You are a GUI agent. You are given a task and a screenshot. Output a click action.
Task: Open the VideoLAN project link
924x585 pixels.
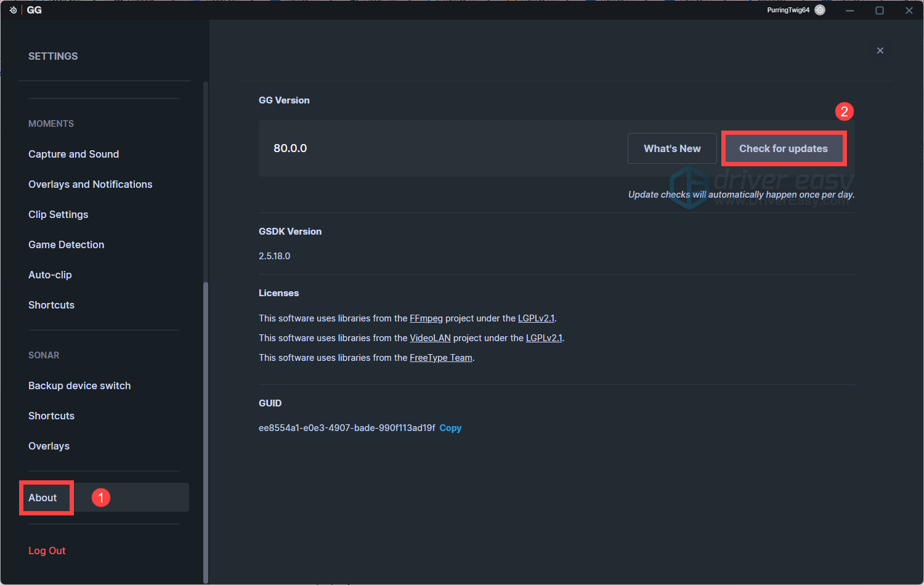[430, 338]
